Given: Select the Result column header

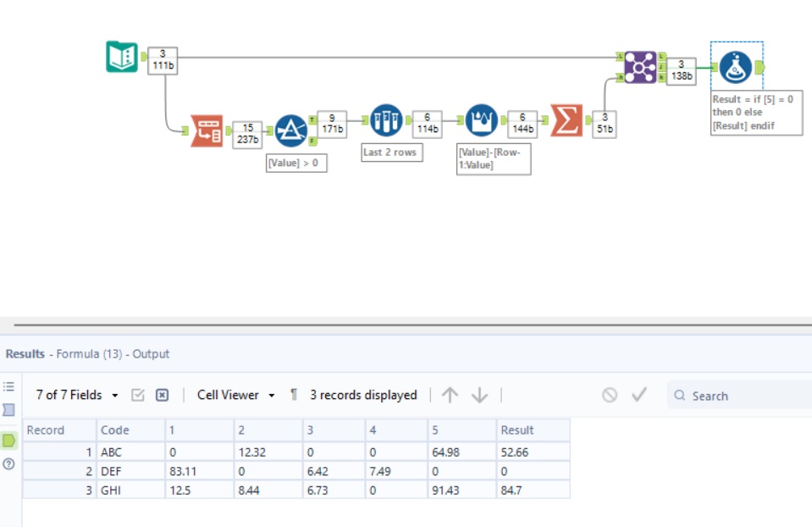Looking at the screenshot, I should click(517, 430).
